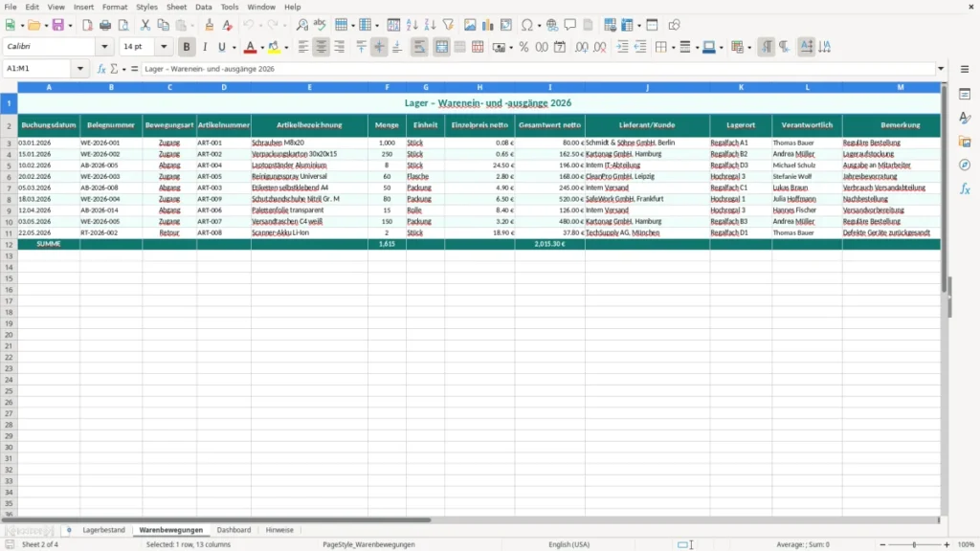Viewport: 980px width, 551px height.
Task: Open the Select Function sum dropdown
Action: [x=123, y=69]
